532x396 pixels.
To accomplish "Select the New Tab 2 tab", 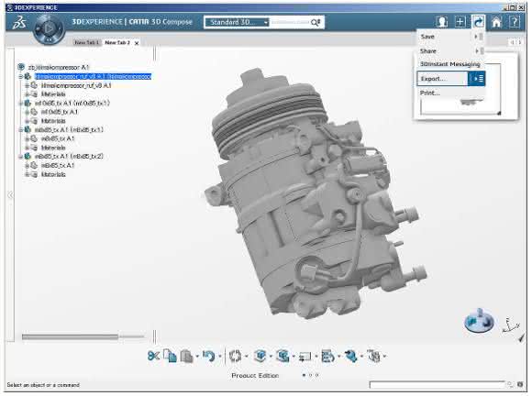I will click(x=117, y=42).
